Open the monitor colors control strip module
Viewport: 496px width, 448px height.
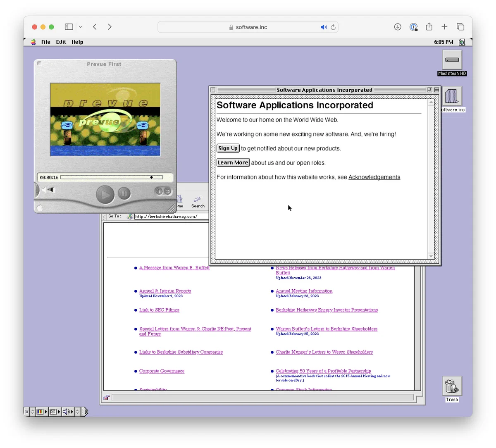click(x=41, y=412)
